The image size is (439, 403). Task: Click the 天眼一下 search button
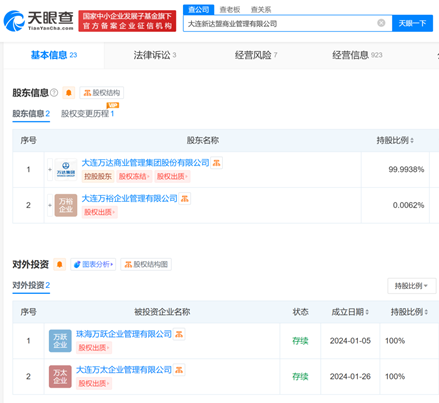pyautogui.click(x=412, y=23)
